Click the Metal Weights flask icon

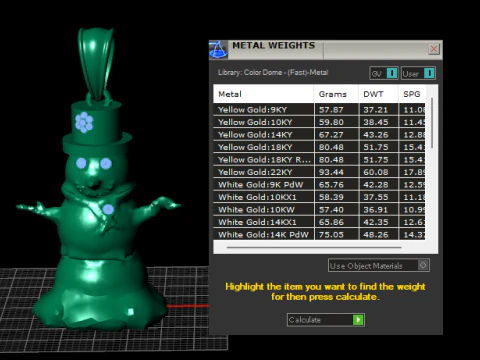pyautogui.click(x=218, y=50)
